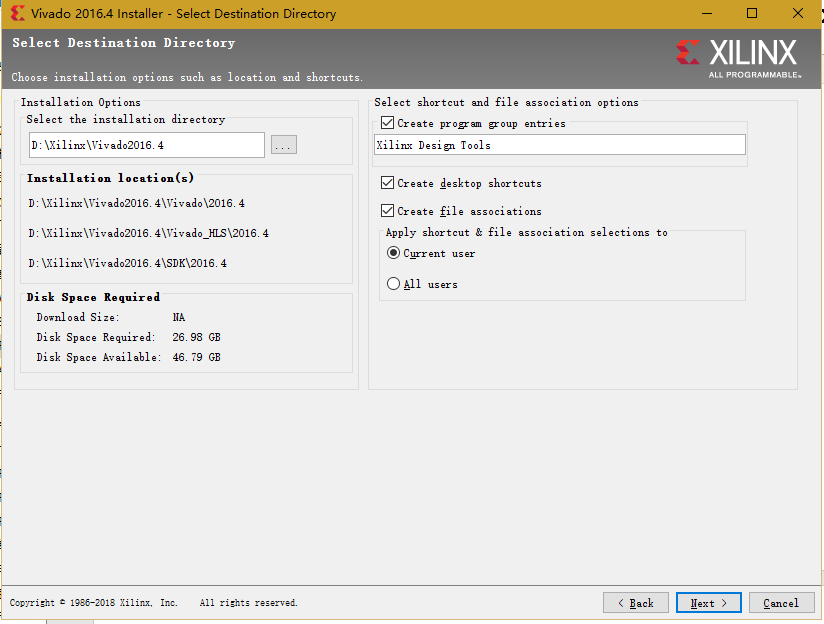Choose the All users radio option
This screenshot has width=824, height=624.
pyautogui.click(x=393, y=284)
